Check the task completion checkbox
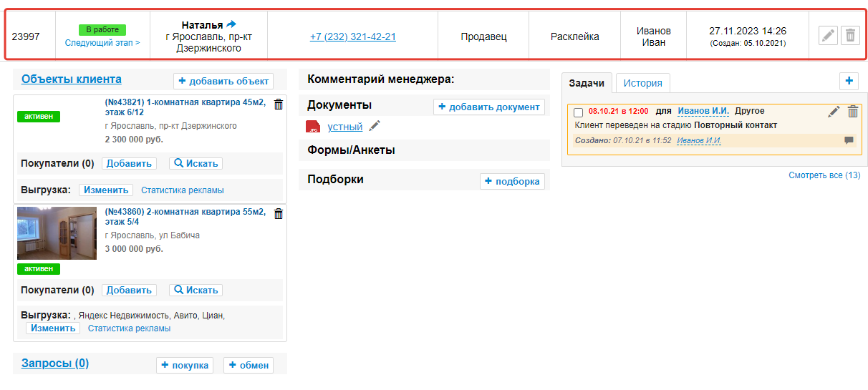The image size is (868, 390). pyautogui.click(x=579, y=112)
